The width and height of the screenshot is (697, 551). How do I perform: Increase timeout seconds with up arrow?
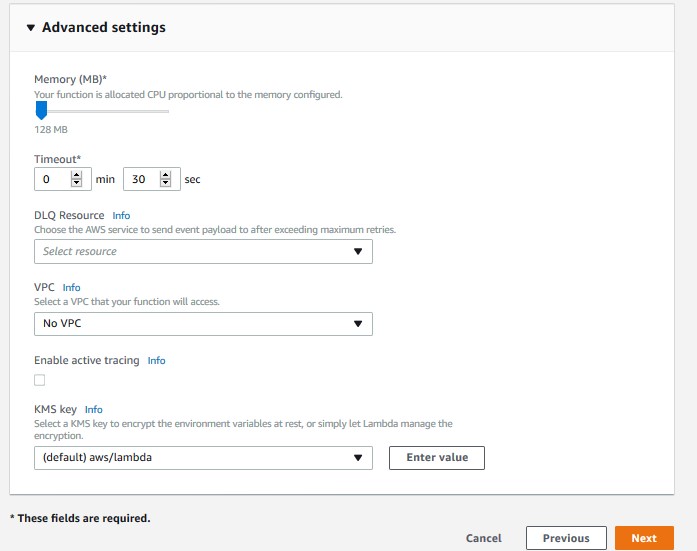point(165,175)
